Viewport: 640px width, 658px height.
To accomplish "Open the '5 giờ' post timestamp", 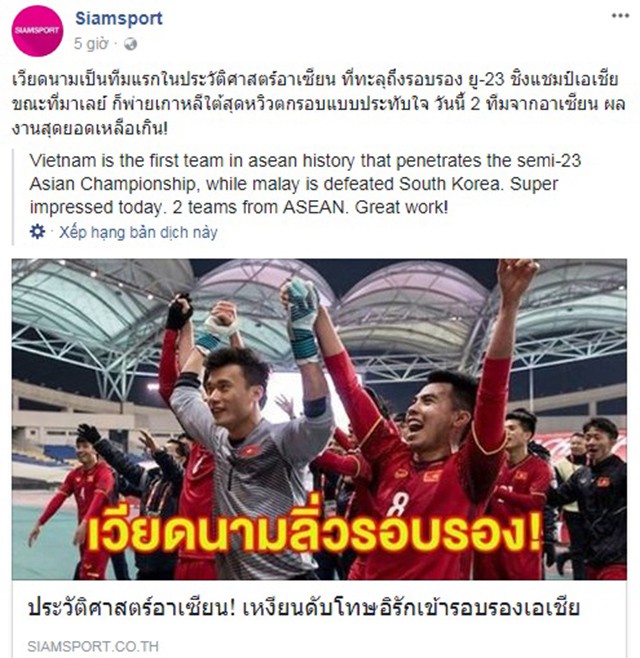I will tap(91, 44).
